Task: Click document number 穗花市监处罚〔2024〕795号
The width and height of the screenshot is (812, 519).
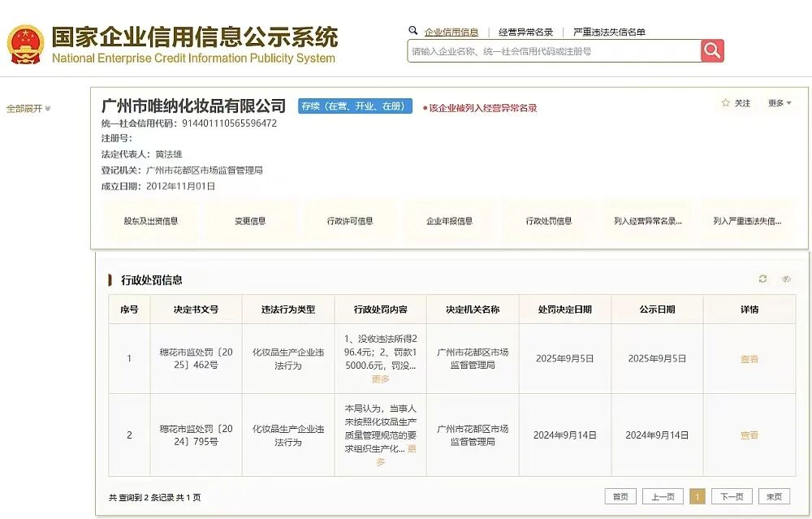Action: [x=196, y=435]
